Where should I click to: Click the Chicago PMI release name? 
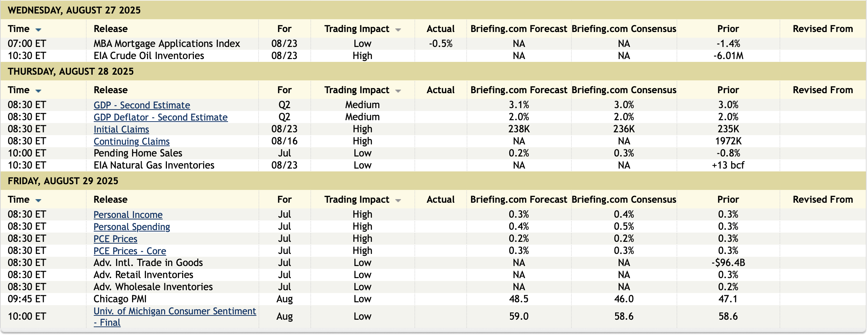[120, 299]
